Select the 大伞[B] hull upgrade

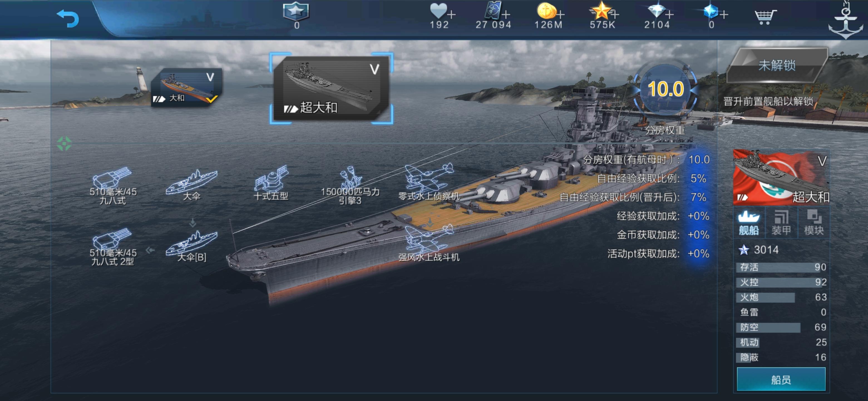pos(191,246)
